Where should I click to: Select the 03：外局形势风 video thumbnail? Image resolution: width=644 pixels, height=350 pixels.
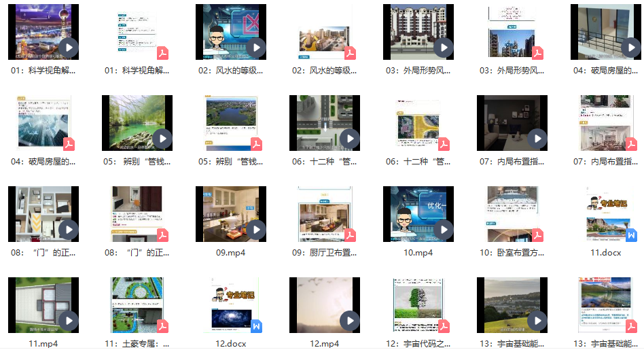pos(418,32)
